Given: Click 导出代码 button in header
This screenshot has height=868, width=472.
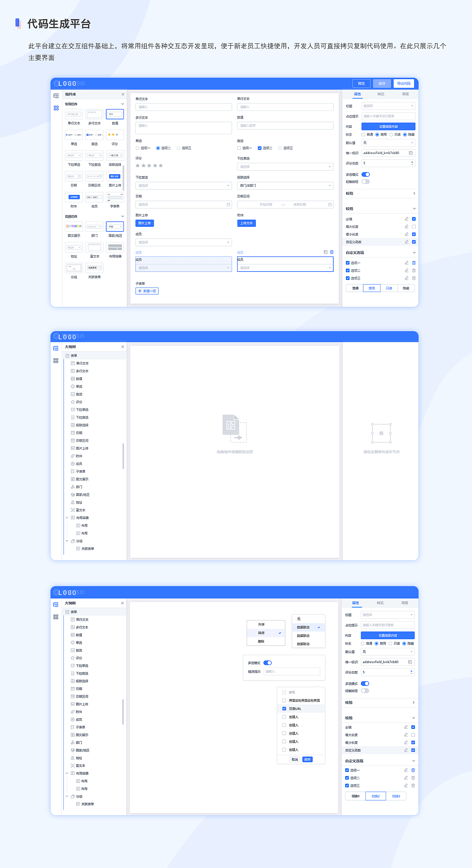Looking at the screenshot, I should coord(404,84).
